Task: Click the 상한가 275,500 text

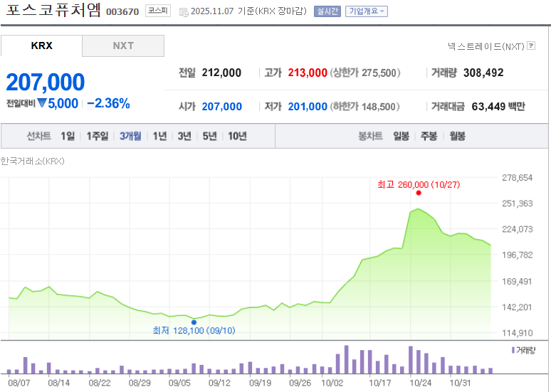Action: [364, 73]
